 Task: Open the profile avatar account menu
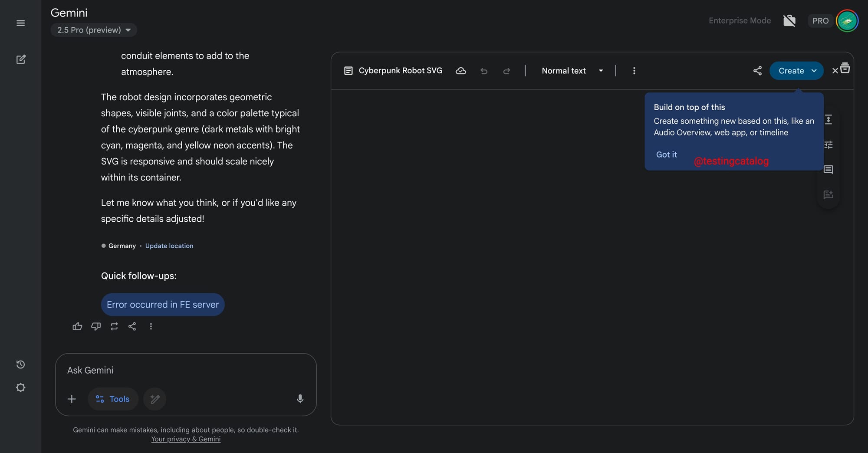pyautogui.click(x=847, y=21)
